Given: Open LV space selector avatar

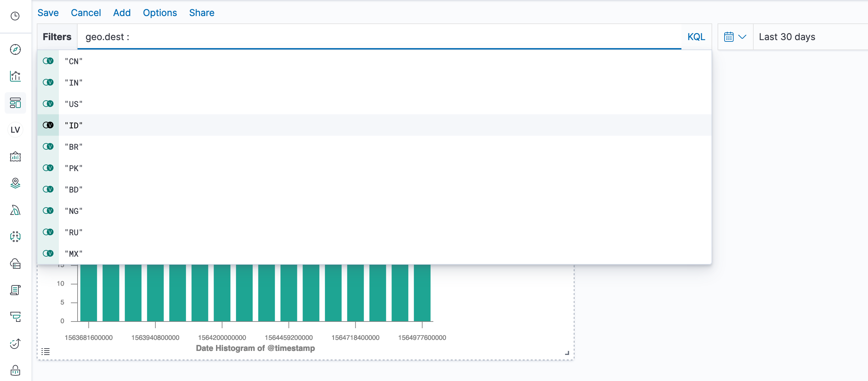Looking at the screenshot, I should point(15,130).
